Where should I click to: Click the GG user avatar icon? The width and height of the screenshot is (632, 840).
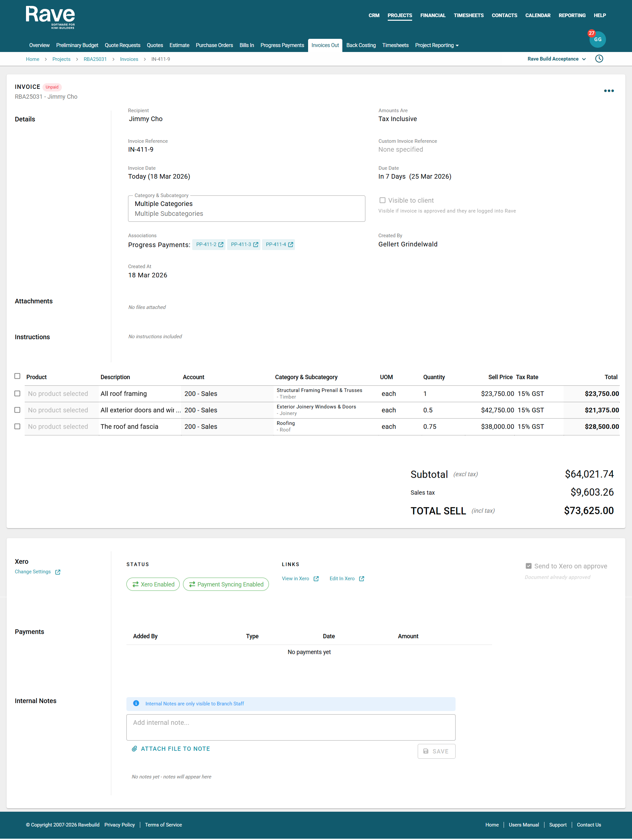click(597, 39)
